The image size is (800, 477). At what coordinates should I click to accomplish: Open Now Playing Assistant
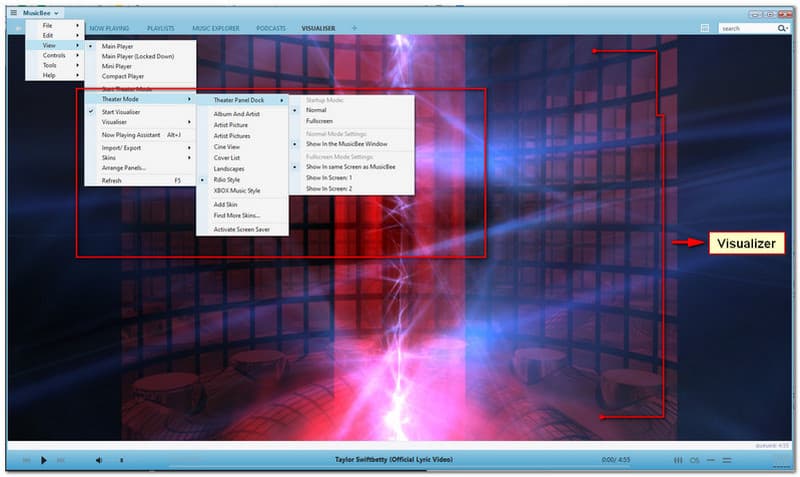(x=140, y=135)
